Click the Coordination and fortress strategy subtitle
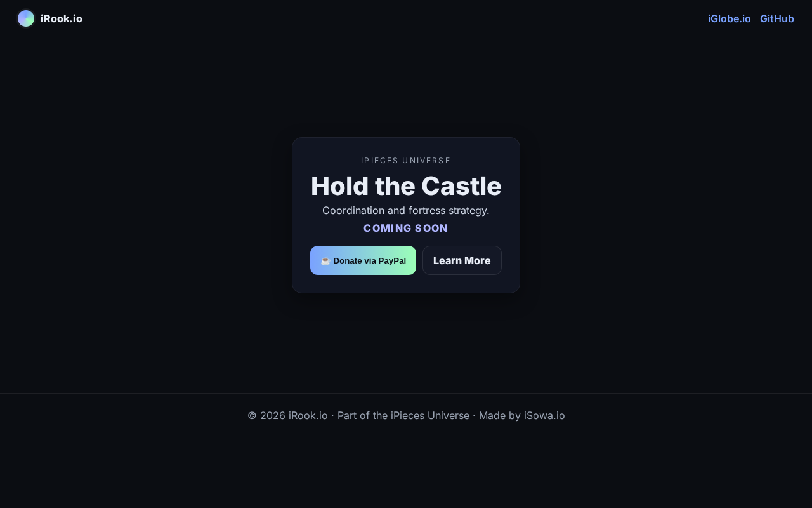Image resolution: width=812 pixels, height=508 pixels. tap(406, 210)
